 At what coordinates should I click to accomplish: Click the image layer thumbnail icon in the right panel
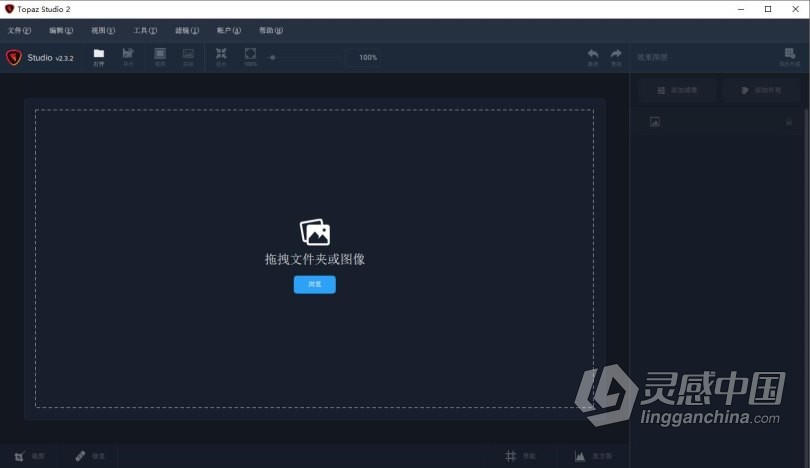tap(655, 122)
